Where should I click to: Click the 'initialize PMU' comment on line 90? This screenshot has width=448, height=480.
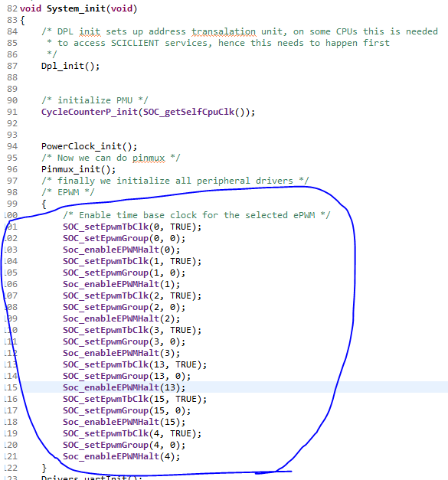click(95, 100)
